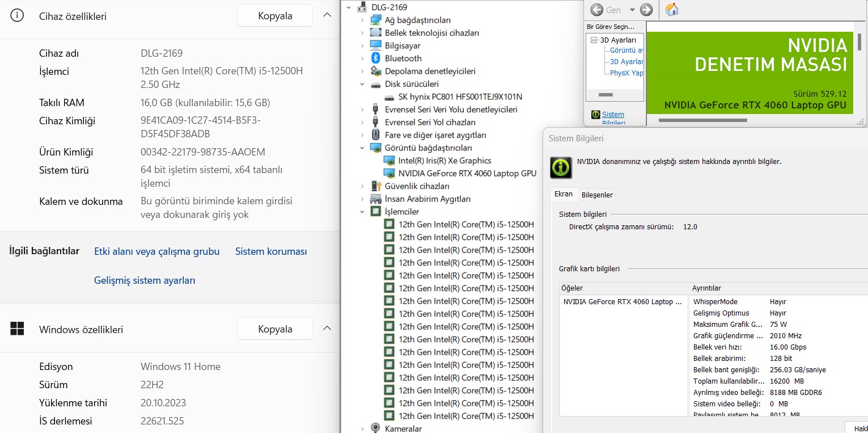The width and height of the screenshot is (868, 433).
Task: Click the info icon beside Cihaz özellikleri
Action: click(18, 16)
